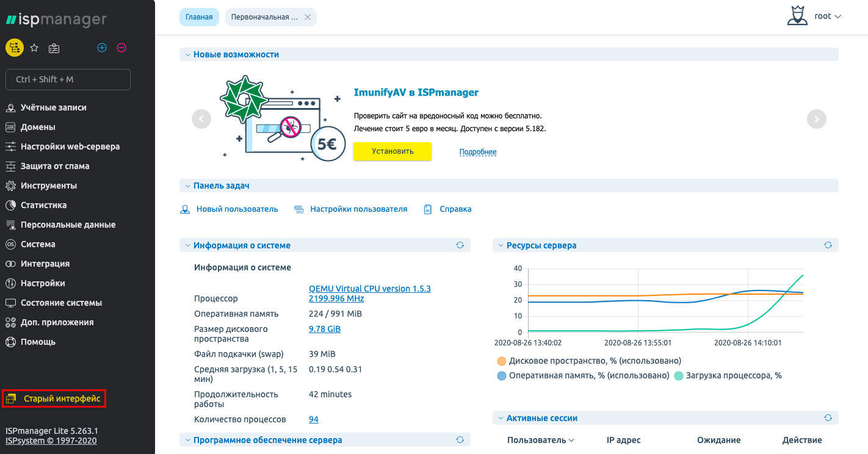Click the Ожидание column header
This screenshot has width=868, height=454.
click(x=719, y=440)
